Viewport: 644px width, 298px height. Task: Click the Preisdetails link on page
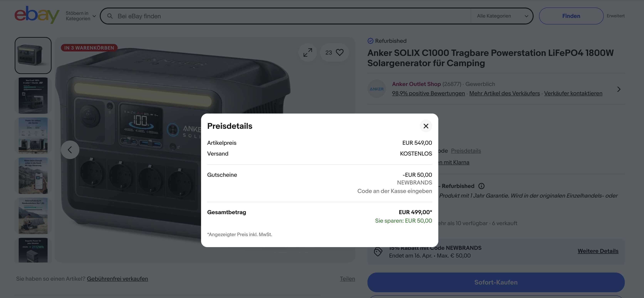[466, 151]
